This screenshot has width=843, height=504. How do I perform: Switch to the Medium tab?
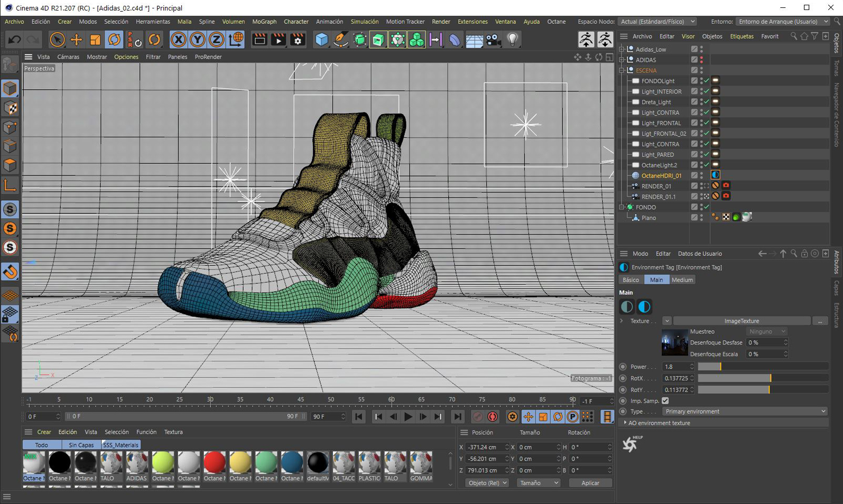(x=682, y=280)
